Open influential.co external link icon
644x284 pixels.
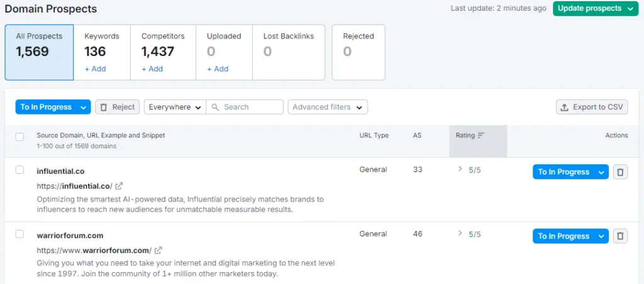(x=119, y=186)
